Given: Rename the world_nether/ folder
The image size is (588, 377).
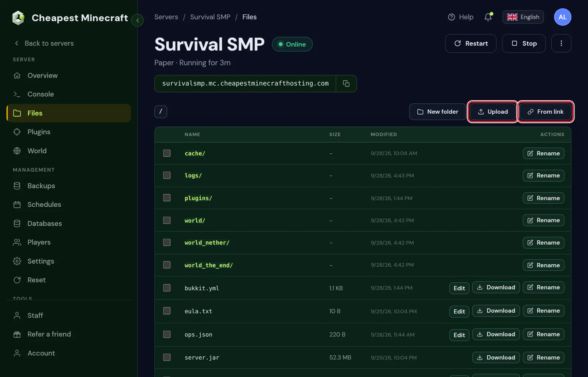Looking at the screenshot, I should click(544, 243).
